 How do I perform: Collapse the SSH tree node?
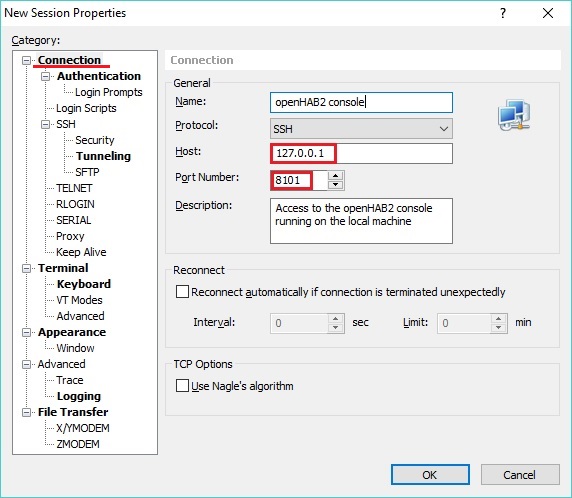[45, 124]
